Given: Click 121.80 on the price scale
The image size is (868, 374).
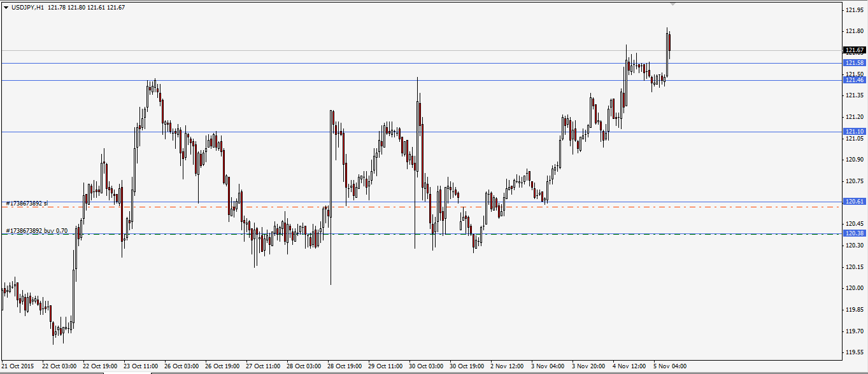Looking at the screenshot, I should (855, 31).
